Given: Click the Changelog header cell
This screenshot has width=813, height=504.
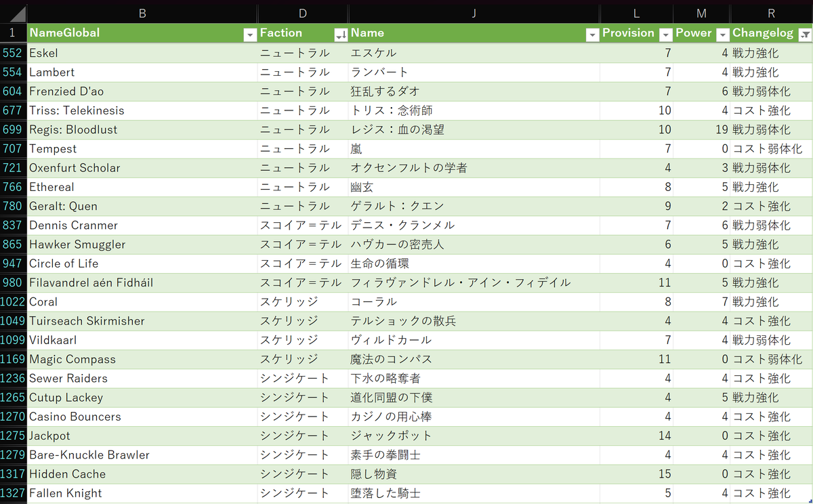Looking at the screenshot, I should (x=771, y=33).
